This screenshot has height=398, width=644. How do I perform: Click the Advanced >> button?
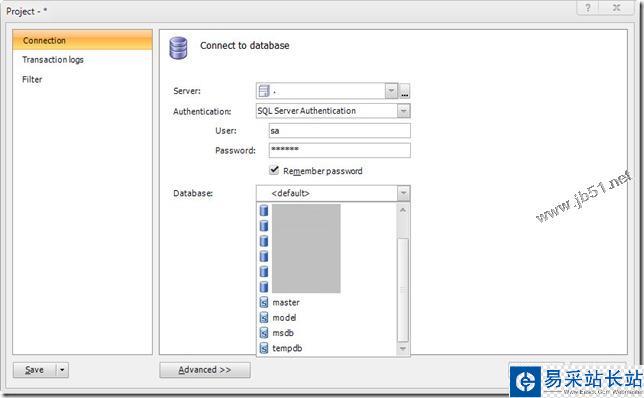pos(205,370)
